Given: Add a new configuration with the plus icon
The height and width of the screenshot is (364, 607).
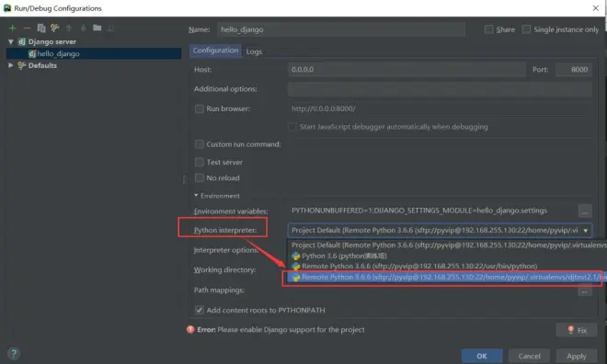Looking at the screenshot, I should (12, 28).
